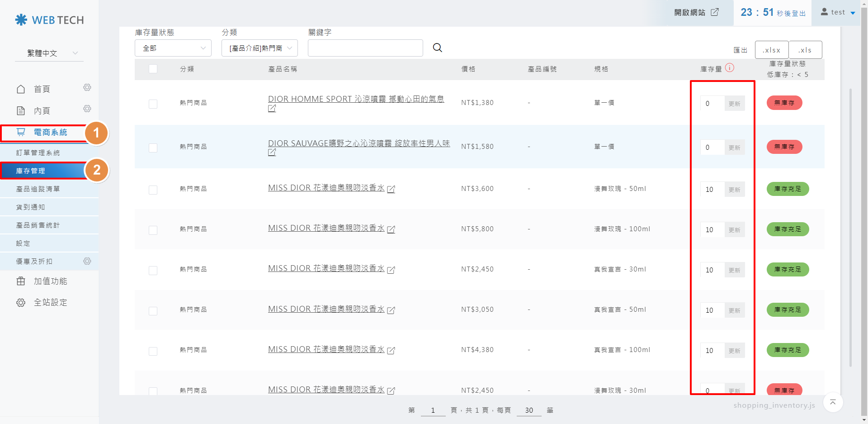Open website via 開啟網站 external icon
868x424 pixels.
coord(715,12)
